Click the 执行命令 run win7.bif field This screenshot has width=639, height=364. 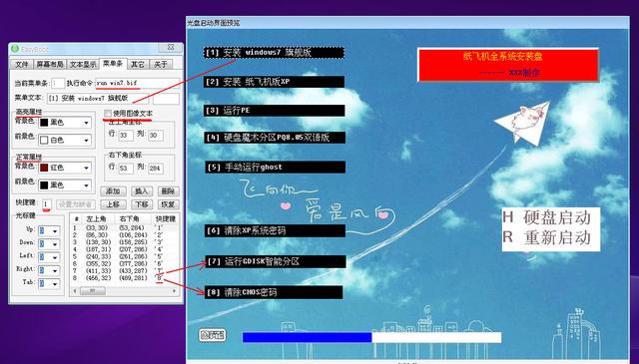138,83
